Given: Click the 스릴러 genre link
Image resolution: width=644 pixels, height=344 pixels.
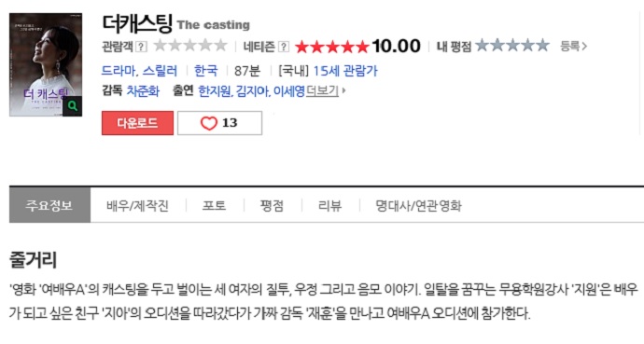Looking at the screenshot, I should [160, 71].
